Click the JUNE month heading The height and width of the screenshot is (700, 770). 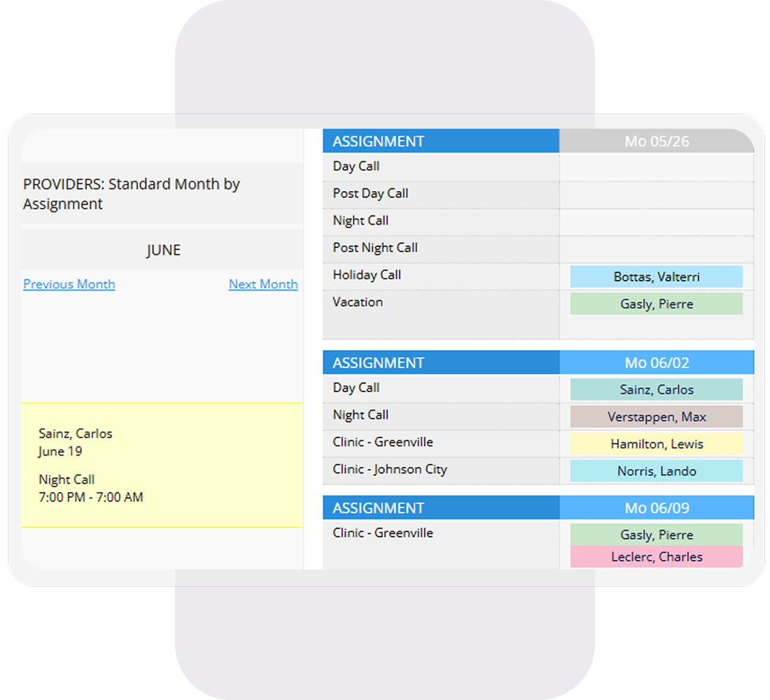click(x=163, y=251)
